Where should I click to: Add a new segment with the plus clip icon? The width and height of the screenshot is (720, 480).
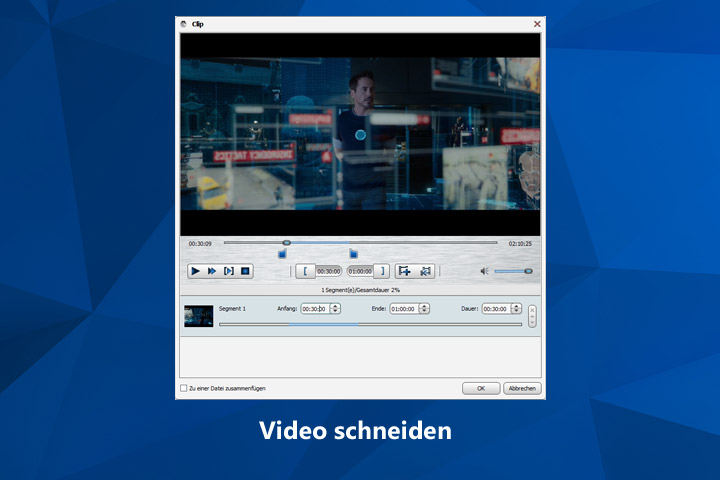[x=405, y=271]
